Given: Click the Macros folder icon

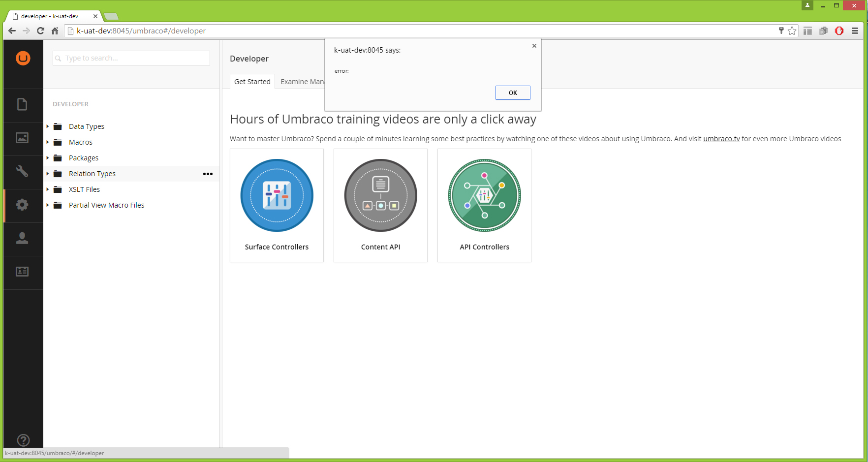Looking at the screenshot, I should 58,142.
